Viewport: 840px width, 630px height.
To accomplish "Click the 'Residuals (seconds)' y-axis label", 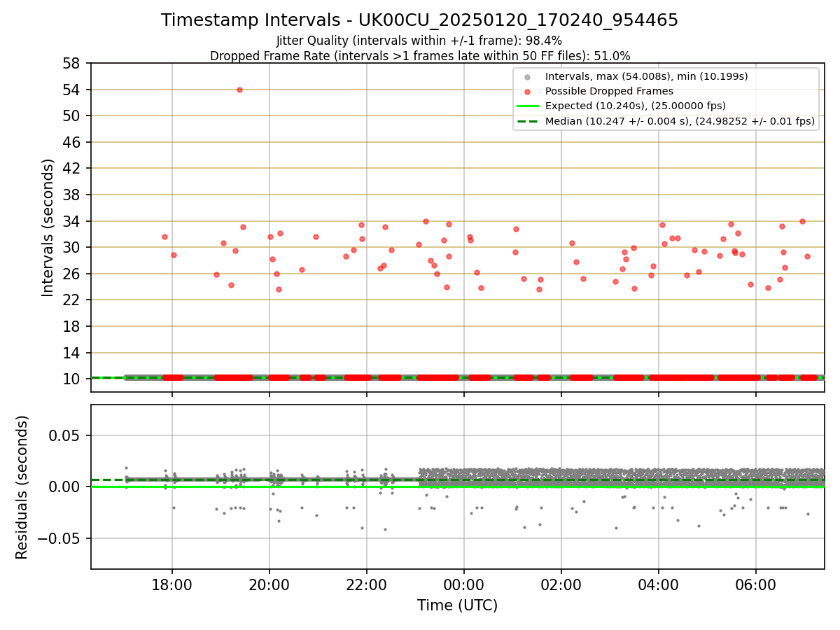I will point(22,487).
